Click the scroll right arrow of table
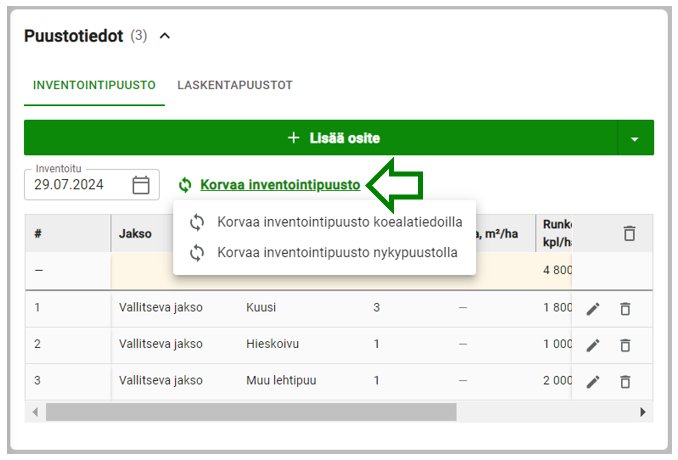 click(x=643, y=412)
